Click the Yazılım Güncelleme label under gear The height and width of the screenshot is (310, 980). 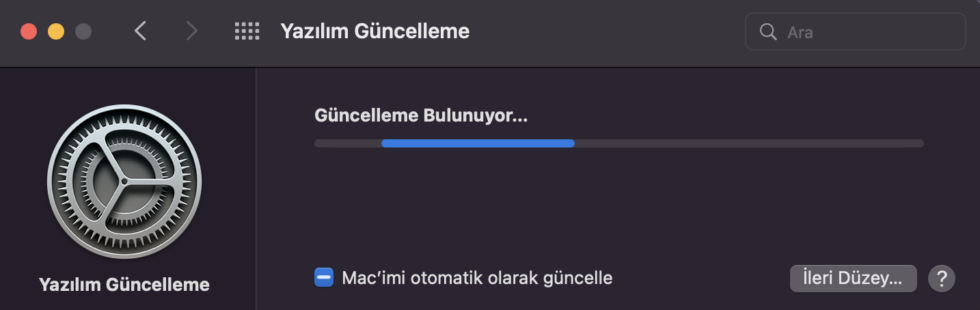[x=124, y=285]
